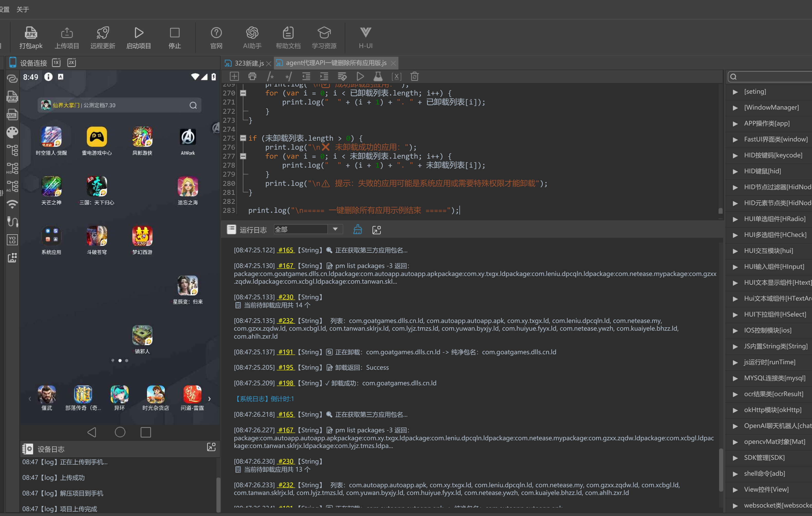Screen dimensions: 812x516
Task: Click the trash delete icon in editor toolbar
Action: pyautogui.click(x=414, y=77)
